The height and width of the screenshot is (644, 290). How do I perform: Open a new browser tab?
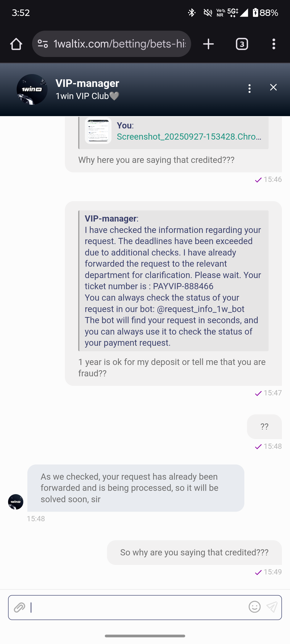click(x=208, y=44)
